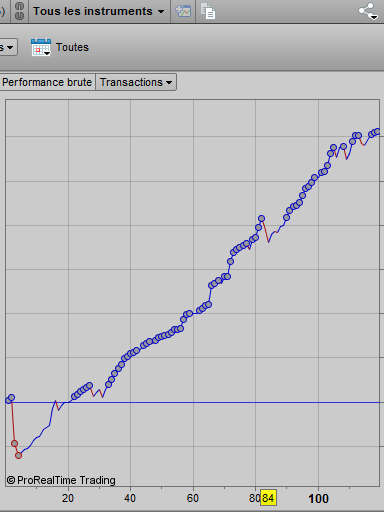This screenshot has width=384, height=512.
Task: Click the Toutes date label
Action: click(72, 47)
